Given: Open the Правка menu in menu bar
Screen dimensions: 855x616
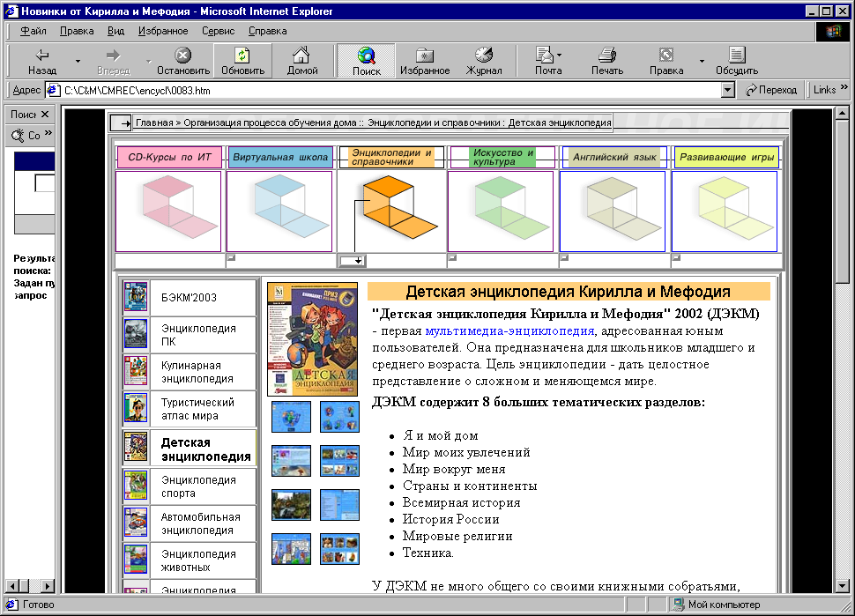Looking at the screenshot, I should 77,31.
